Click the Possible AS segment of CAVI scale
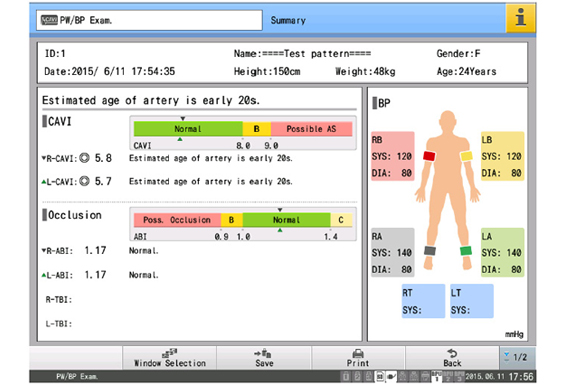Screen dimensions: 565x385 pos(311,129)
